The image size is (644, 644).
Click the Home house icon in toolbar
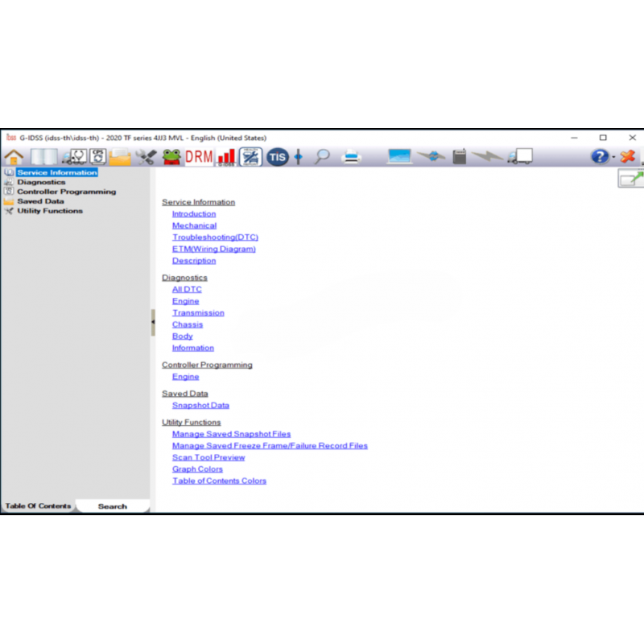coord(14,157)
